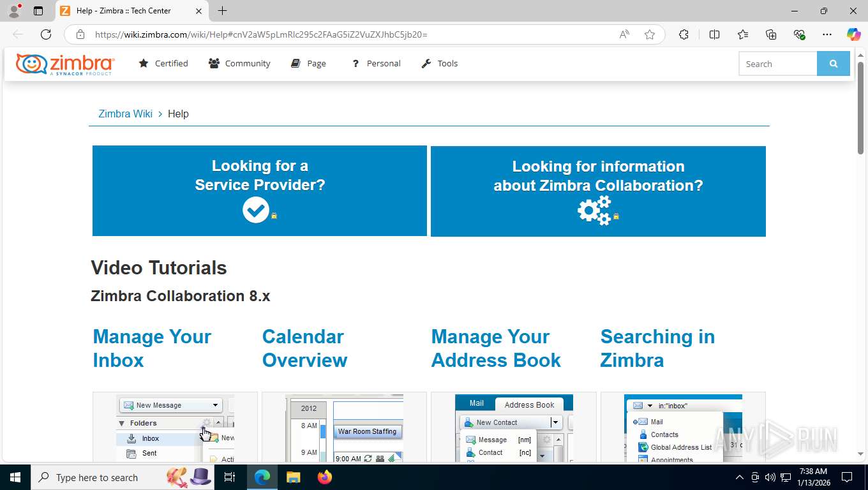The width and height of the screenshot is (868, 490).
Task: Open the volume control tray icon
Action: (x=770, y=477)
